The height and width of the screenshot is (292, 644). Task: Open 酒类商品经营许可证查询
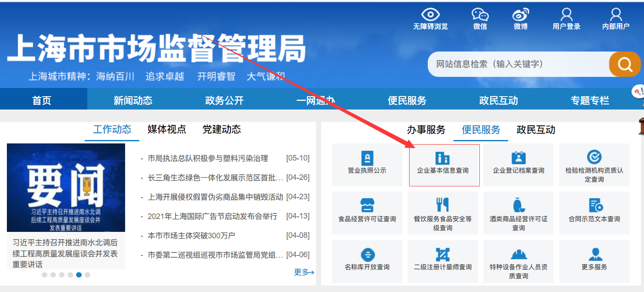click(518, 213)
